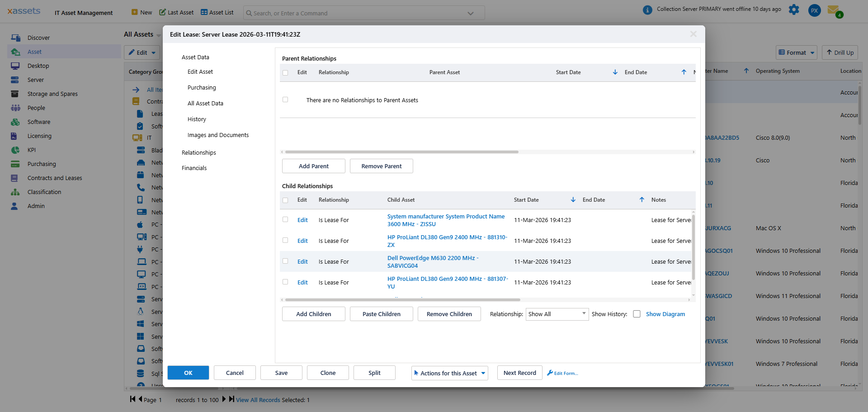868x412 pixels.
Task: Open the Format dropdown
Action: pos(796,52)
